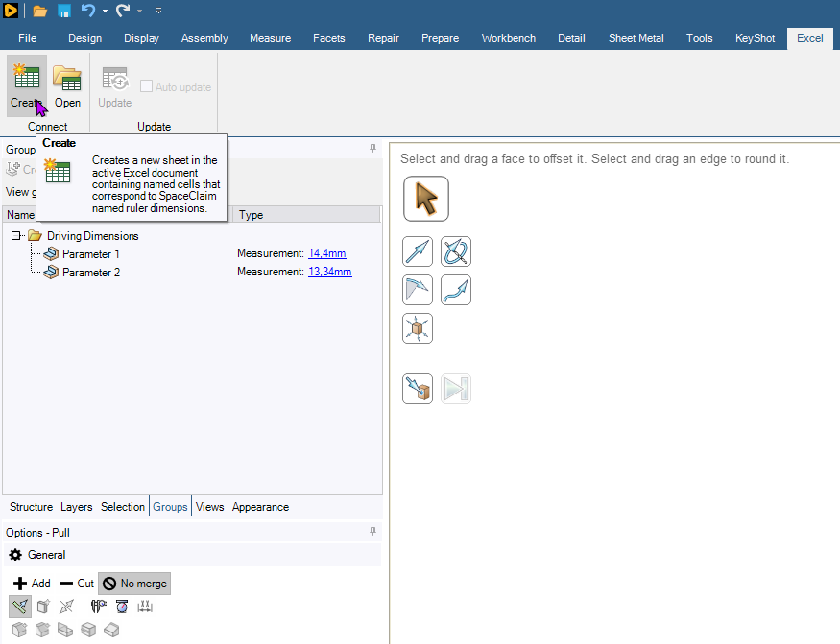The height and width of the screenshot is (644, 840).
Task: Click the Revolve tool guide icon
Action: pos(456,251)
